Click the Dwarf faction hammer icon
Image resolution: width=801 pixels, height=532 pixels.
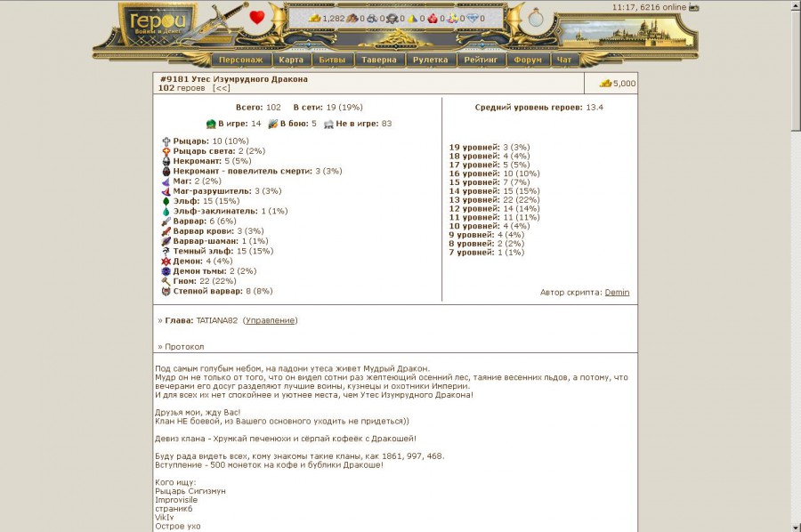[166, 281]
